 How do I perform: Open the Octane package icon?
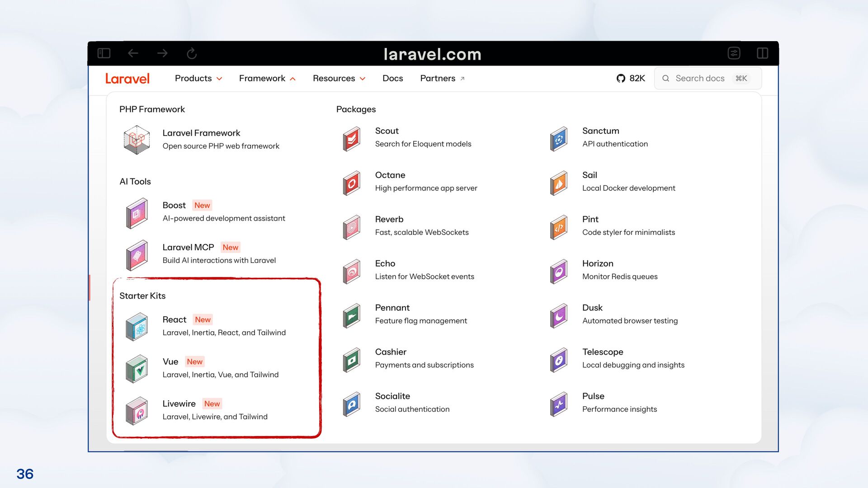tap(351, 183)
